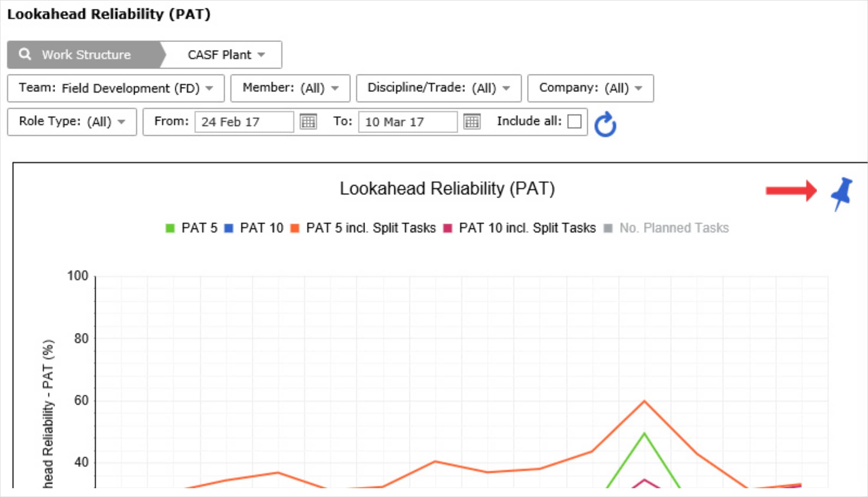Click the y-axis value 40

[x=81, y=463]
